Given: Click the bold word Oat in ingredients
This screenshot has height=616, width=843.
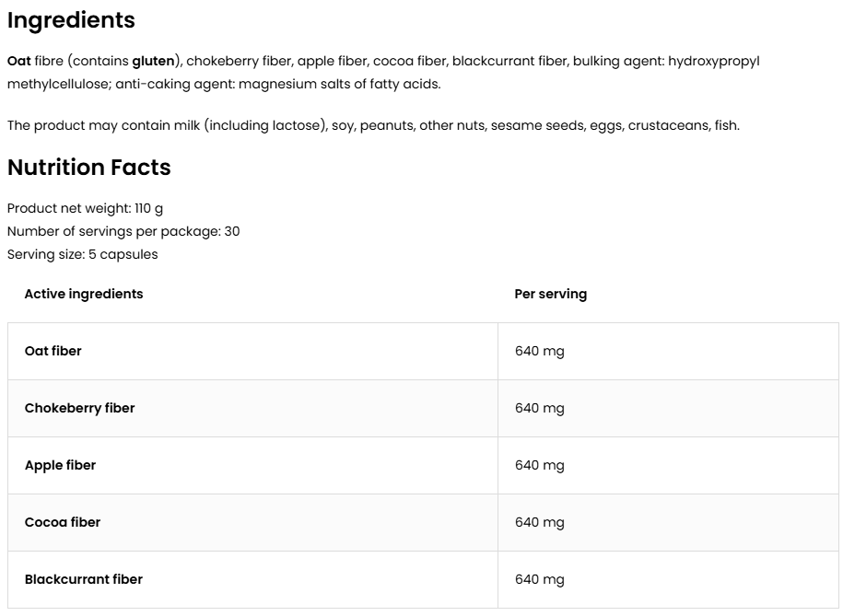Looking at the screenshot, I should point(18,62).
